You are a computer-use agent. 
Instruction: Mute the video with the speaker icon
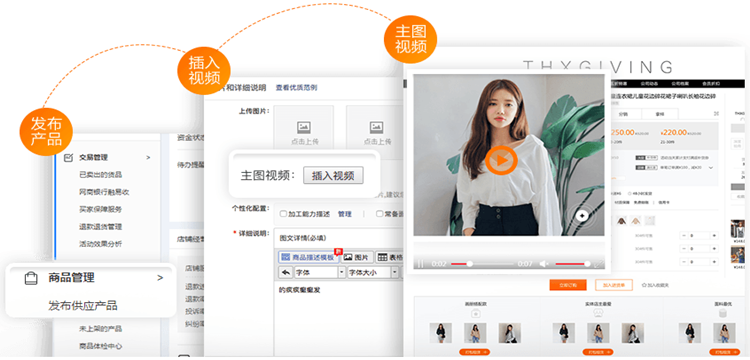click(544, 264)
